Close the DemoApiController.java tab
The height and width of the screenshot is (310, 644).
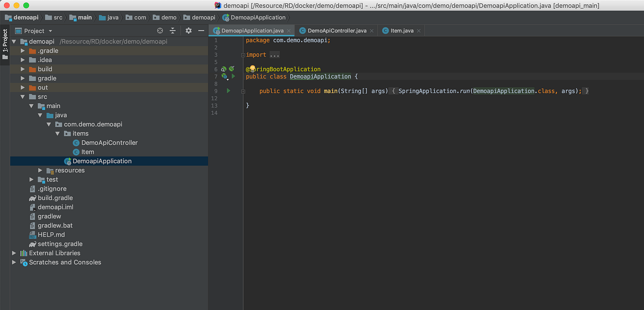[x=372, y=31]
